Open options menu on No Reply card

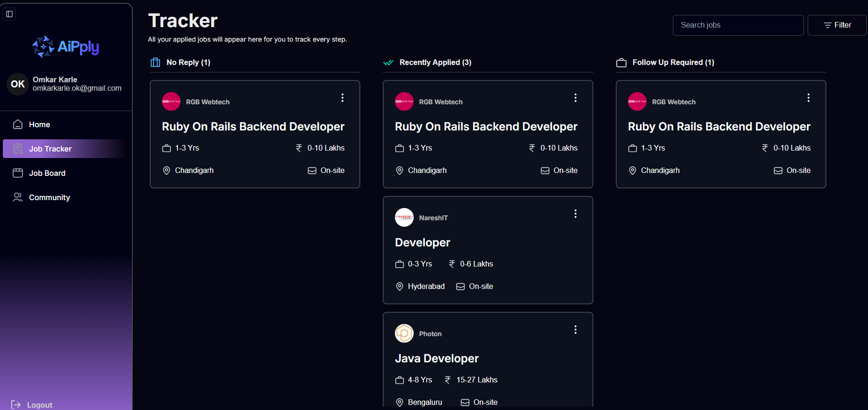[343, 98]
